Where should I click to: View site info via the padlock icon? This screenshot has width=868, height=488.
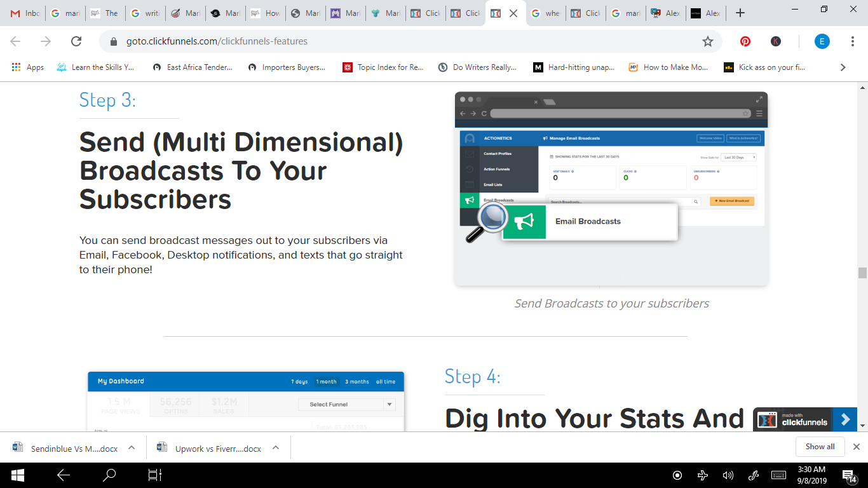click(x=114, y=41)
